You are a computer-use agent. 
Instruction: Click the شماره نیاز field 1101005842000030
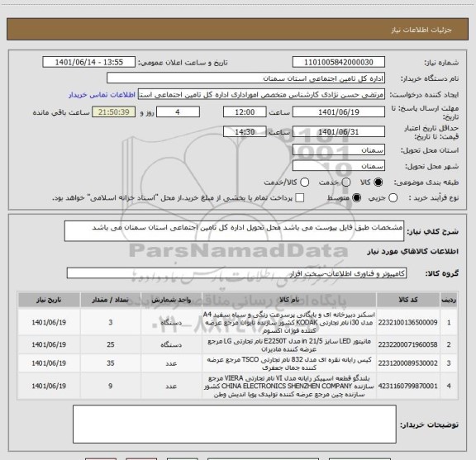pos(339,62)
